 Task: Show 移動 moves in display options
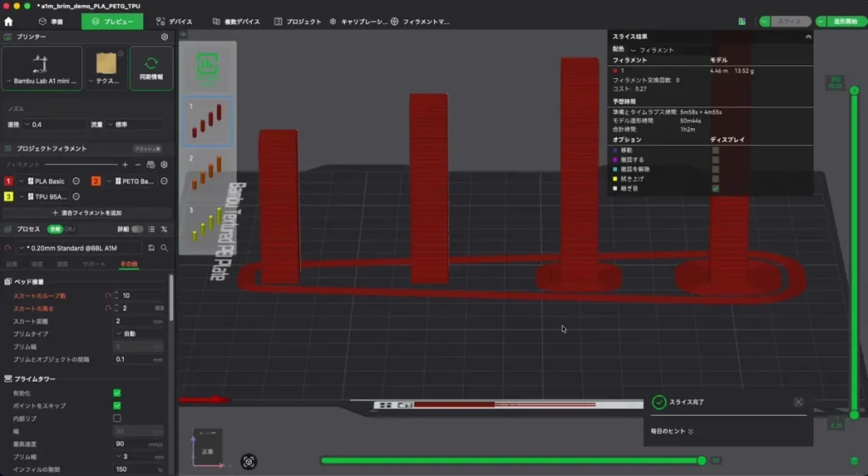click(715, 150)
